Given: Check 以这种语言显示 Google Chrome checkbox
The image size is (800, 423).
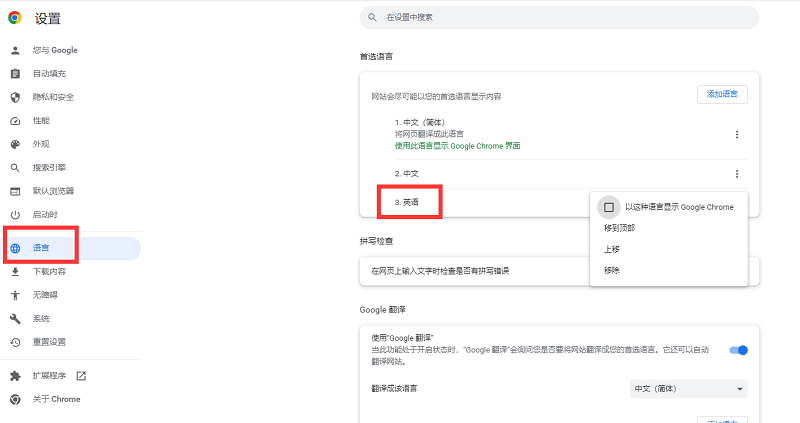Looking at the screenshot, I should point(608,207).
